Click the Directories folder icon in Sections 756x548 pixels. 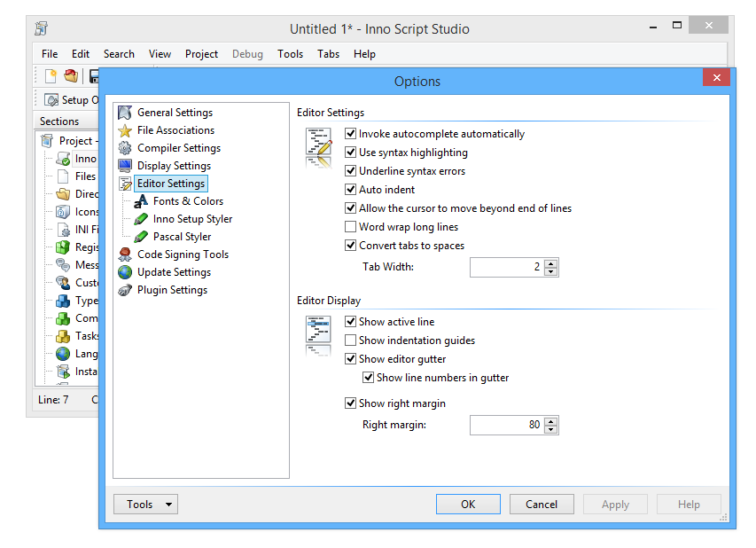[63, 194]
